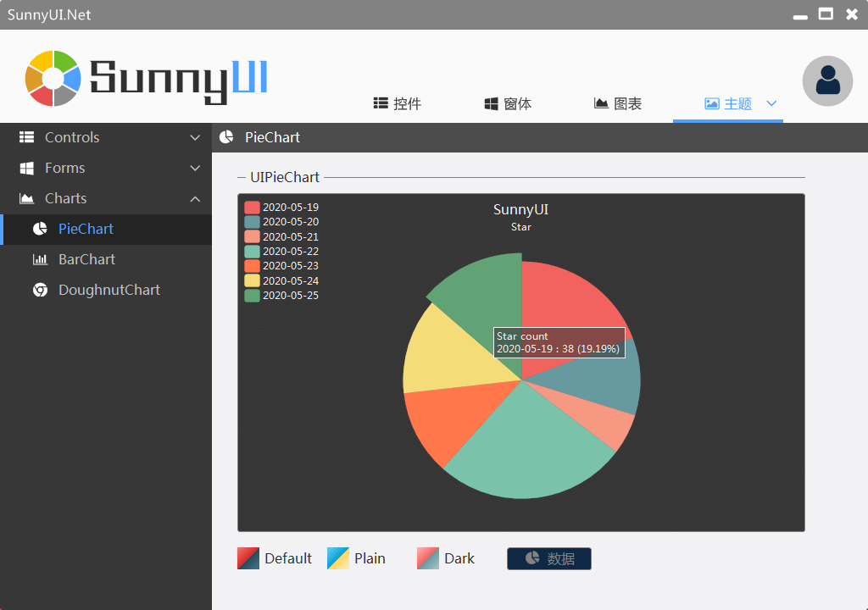The image size is (868, 610).
Task: Apply the Default chart style
Action: [x=275, y=558]
